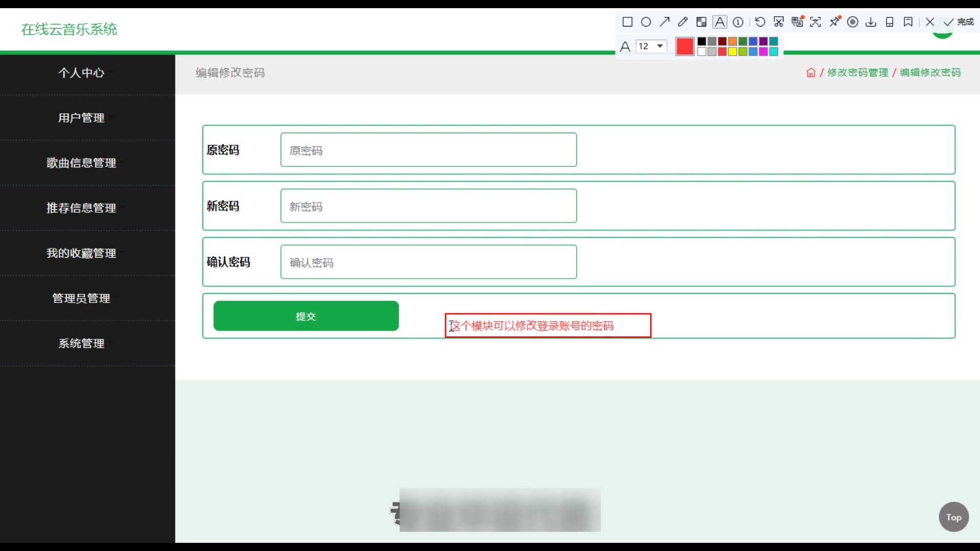Viewport: 980px width, 551px height.
Task: Undo the last annotation
Action: pos(760,22)
